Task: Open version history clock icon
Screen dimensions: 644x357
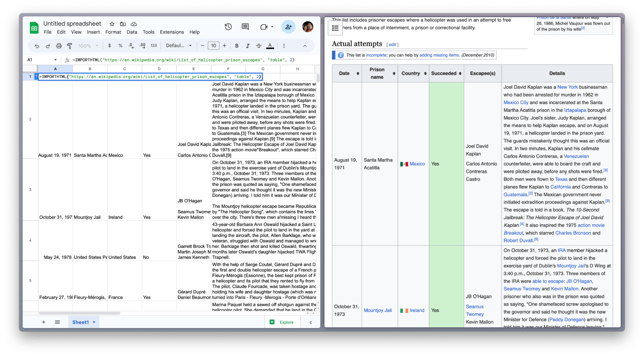Action: (x=228, y=27)
